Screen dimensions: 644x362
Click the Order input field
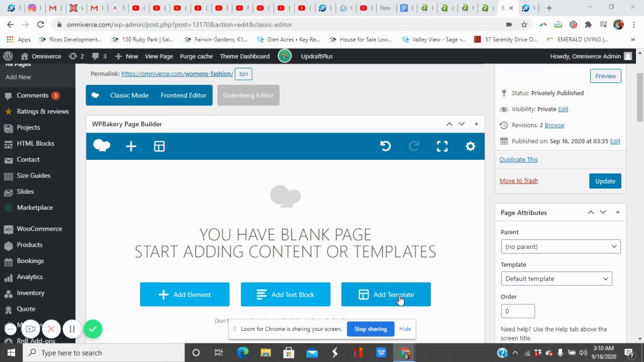[x=518, y=311]
